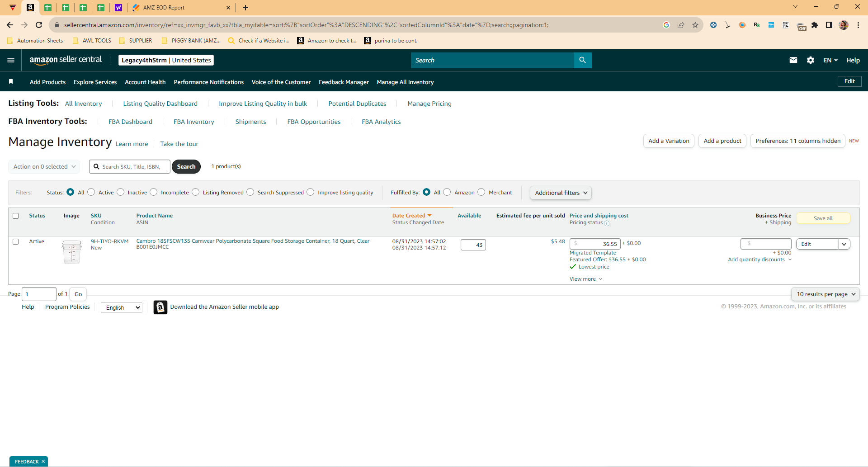This screenshot has width=868, height=467.
Task: Open the PIGGY BANK bookmark folder
Action: (191, 41)
